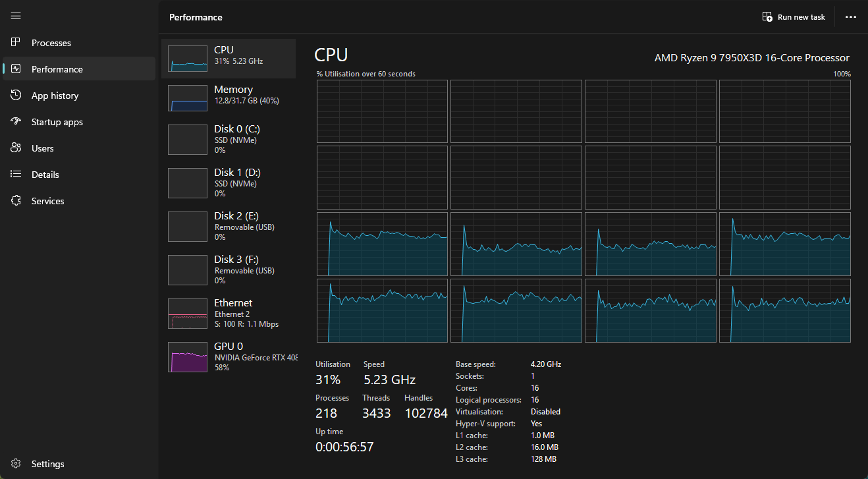View Disk 3 (F:) removable USB stats

229,269
